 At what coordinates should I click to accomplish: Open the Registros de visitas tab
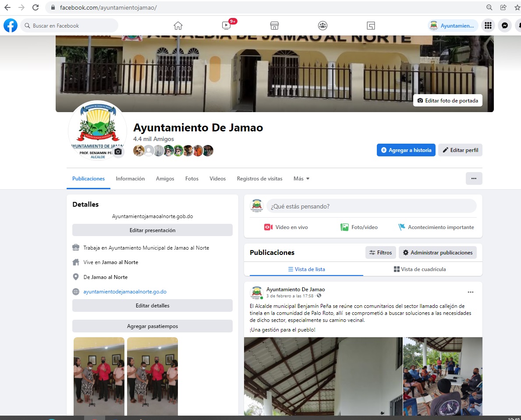[x=259, y=179]
